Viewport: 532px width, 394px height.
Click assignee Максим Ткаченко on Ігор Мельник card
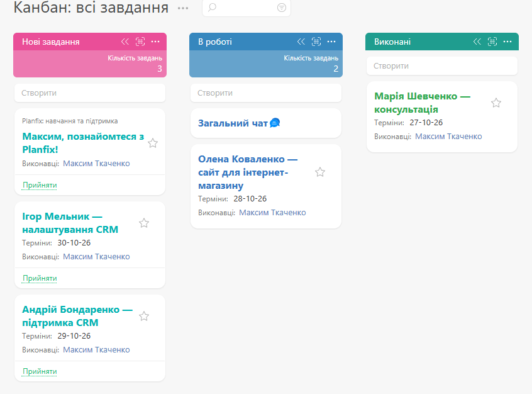(96, 256)
